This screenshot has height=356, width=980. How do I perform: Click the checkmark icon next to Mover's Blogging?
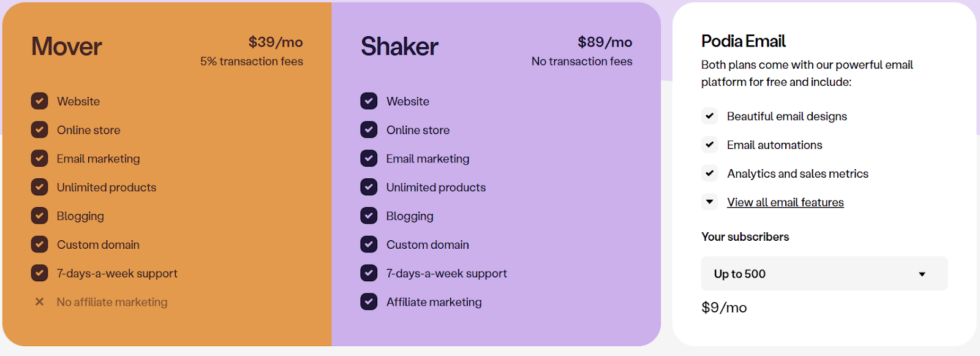click(40, 216)
